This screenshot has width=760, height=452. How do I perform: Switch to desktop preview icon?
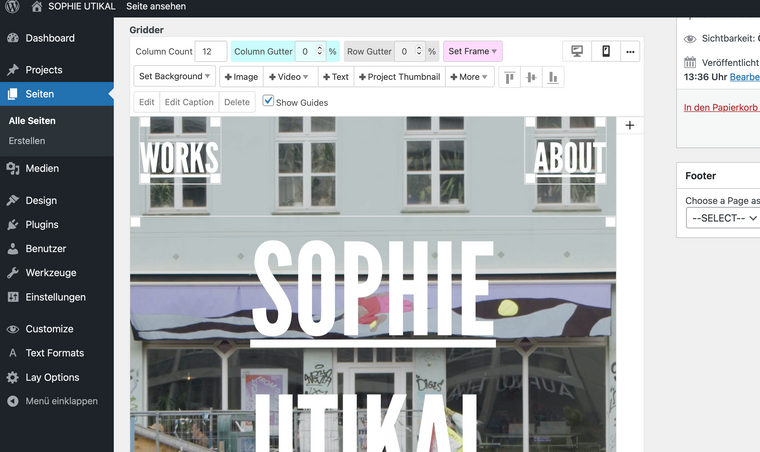point(577,51)
